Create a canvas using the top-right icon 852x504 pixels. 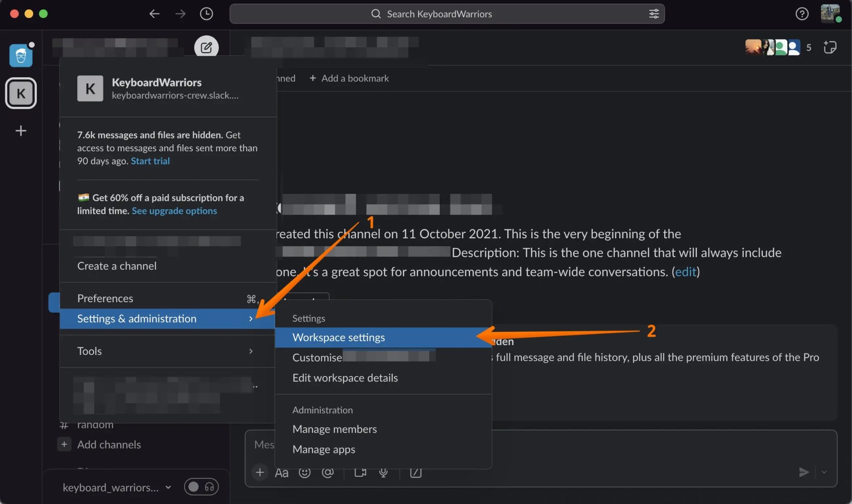(x=831, y=47)
